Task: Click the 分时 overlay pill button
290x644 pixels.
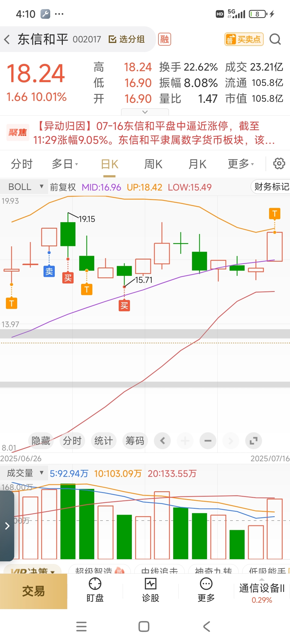Action: [72, 441]
